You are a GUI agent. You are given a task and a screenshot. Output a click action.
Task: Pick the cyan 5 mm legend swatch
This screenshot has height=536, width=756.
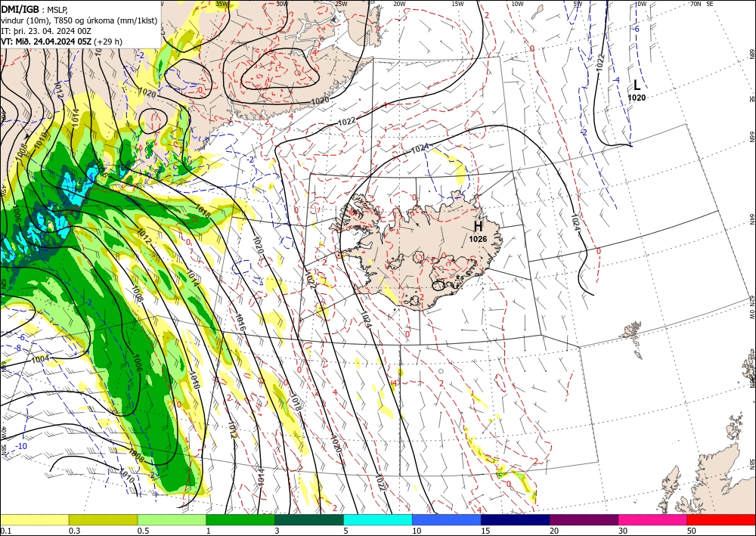(378, 519)
